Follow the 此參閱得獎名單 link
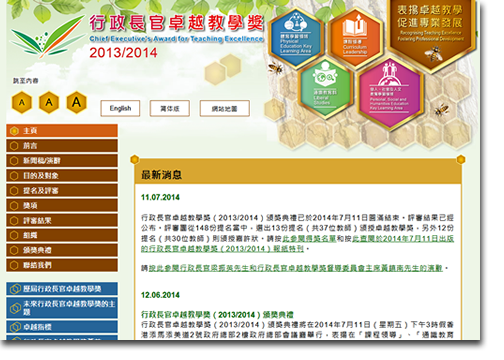Screen dimensions: 504x360 [x=309, y=239]
